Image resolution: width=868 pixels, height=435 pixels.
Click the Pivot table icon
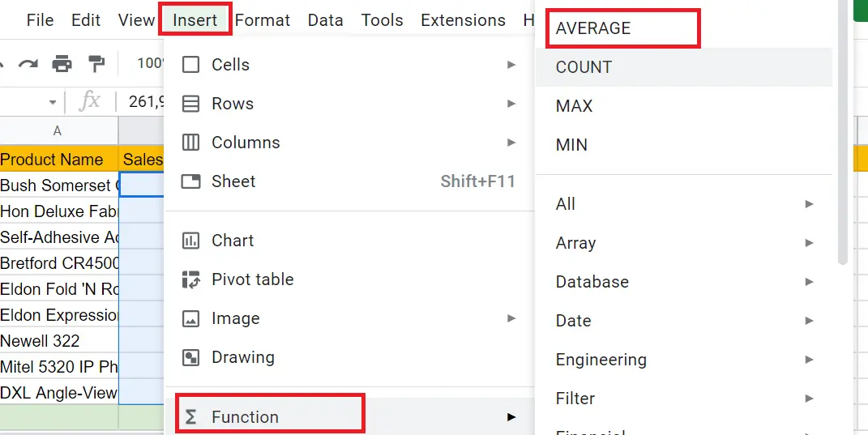pyautogui.click(x=191, y=279)
